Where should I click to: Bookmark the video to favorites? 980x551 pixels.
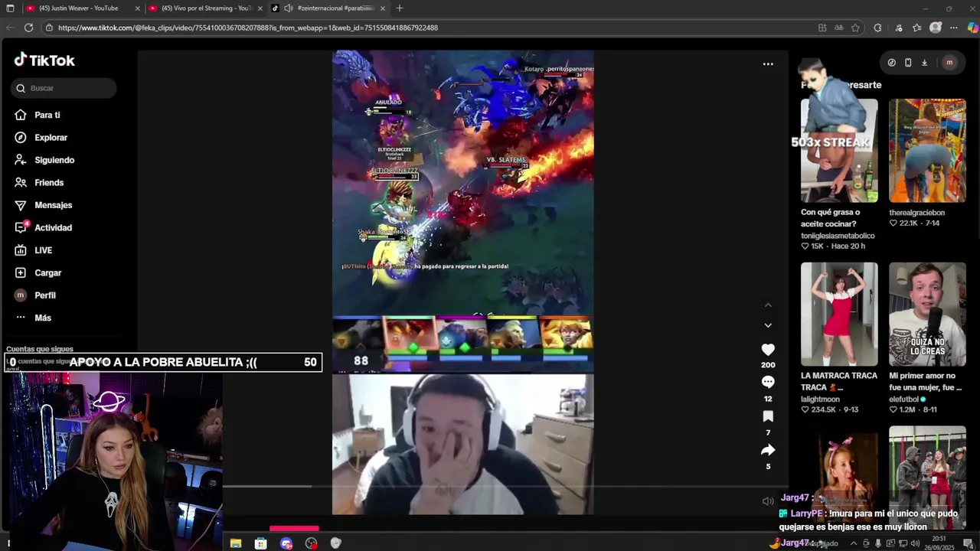click(x=768, y=416)
